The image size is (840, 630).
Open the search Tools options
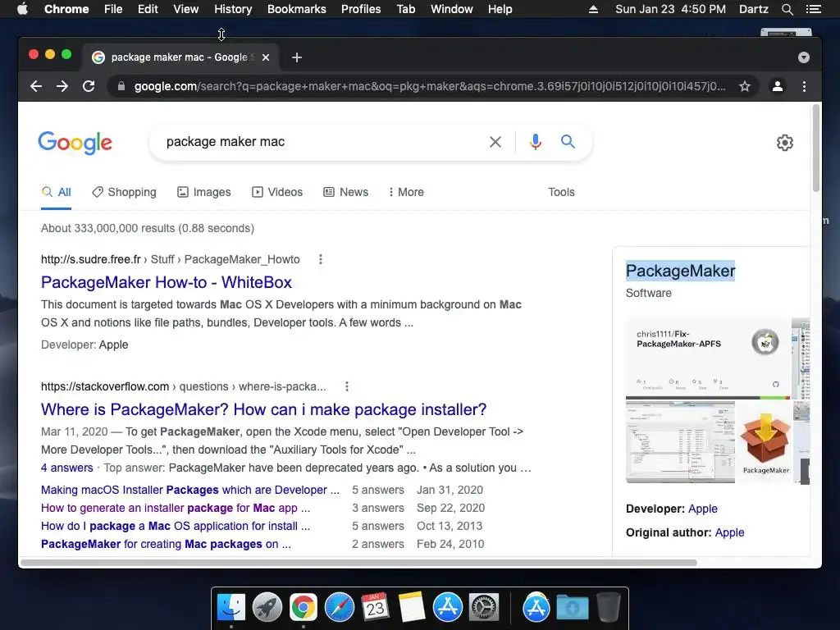coord(561,192)
